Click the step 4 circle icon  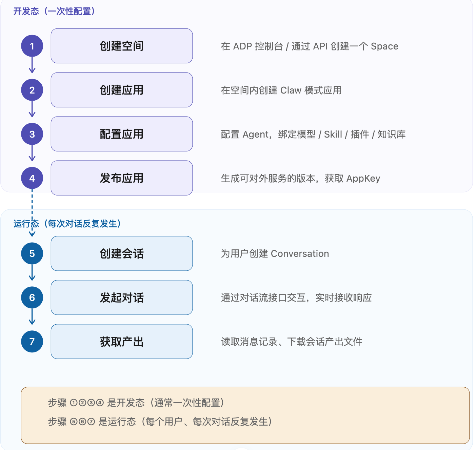(x=32, y=178)
